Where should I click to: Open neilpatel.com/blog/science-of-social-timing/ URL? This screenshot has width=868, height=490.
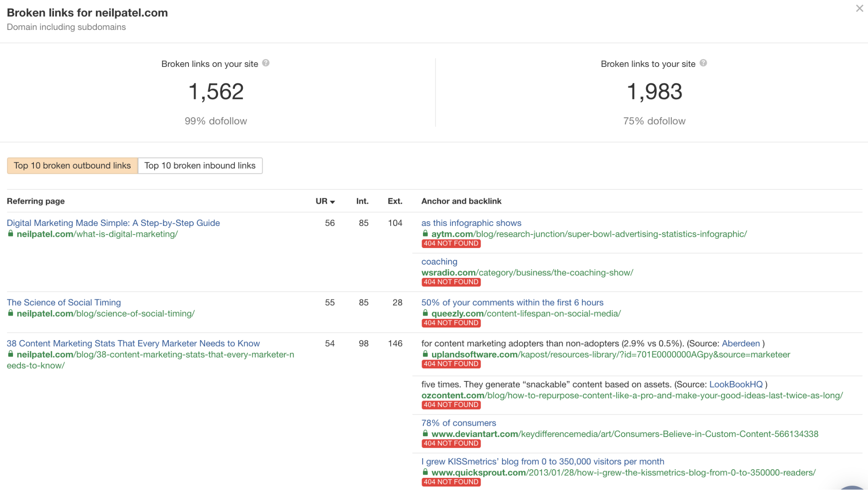[106, 314]
